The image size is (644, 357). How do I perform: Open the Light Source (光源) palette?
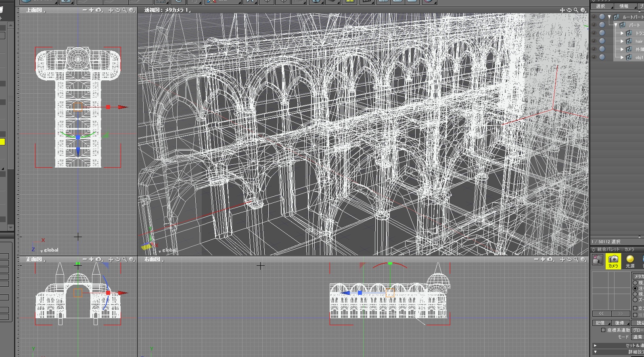point(630,261)
